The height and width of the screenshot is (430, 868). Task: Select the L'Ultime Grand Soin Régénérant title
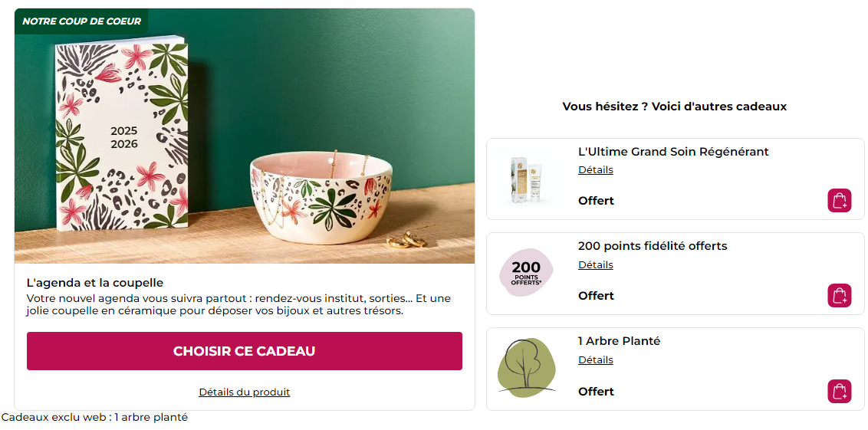[x=673, y=152]
